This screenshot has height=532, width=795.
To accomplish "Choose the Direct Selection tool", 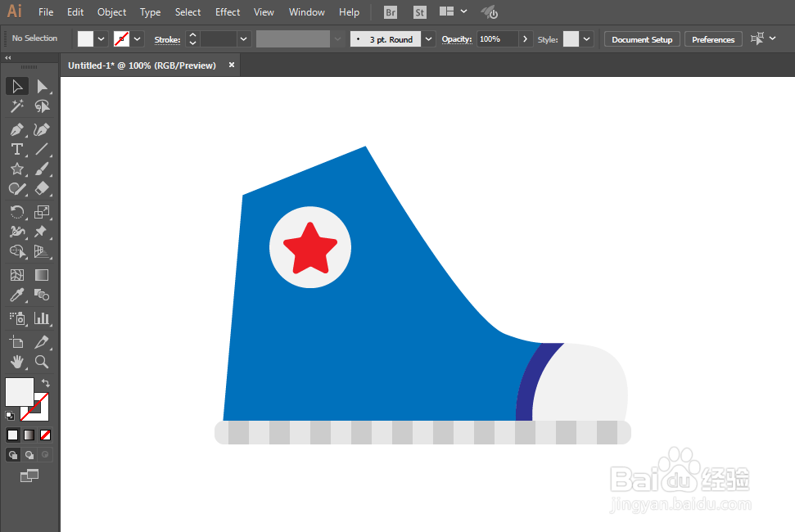I will (42, 87).
